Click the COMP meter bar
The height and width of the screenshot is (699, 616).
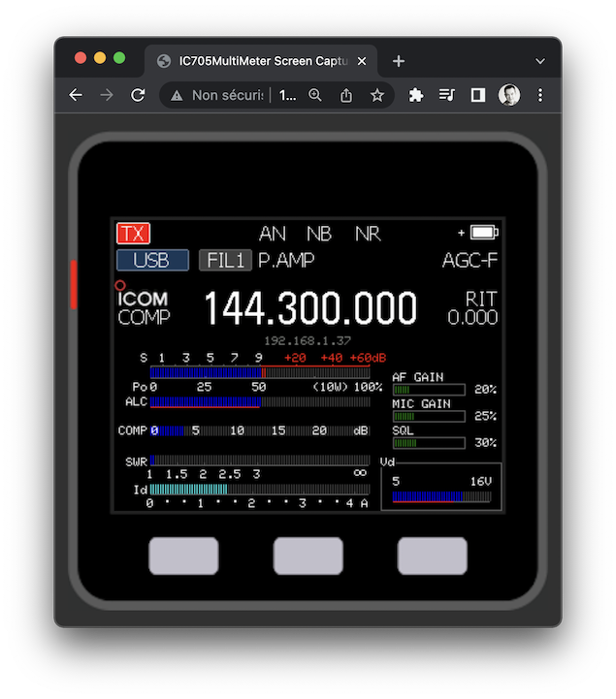point(260,430)
